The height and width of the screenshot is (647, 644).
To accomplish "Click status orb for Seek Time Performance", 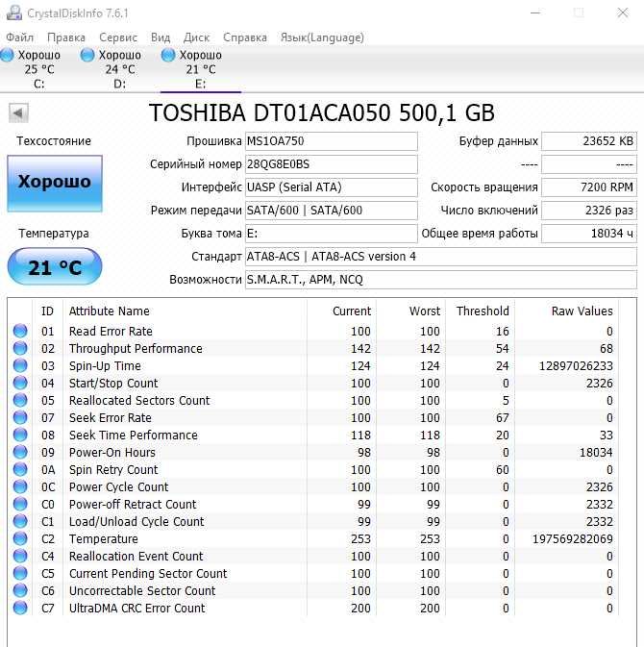I will [20, 435].
